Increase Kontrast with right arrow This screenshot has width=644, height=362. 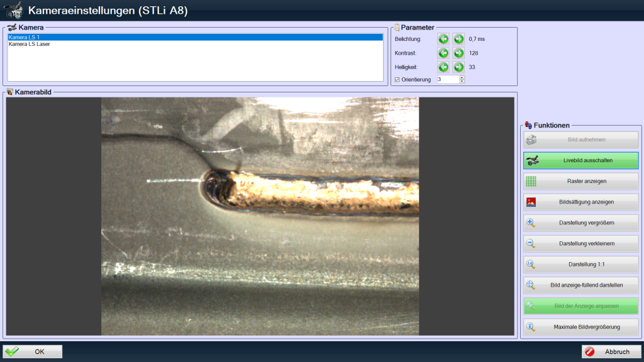458,53
